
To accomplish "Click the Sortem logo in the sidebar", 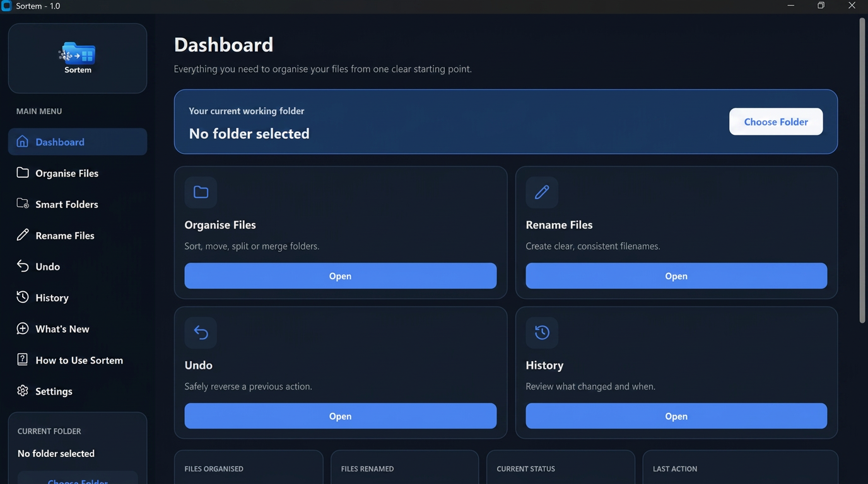I will tap(78, 57).
